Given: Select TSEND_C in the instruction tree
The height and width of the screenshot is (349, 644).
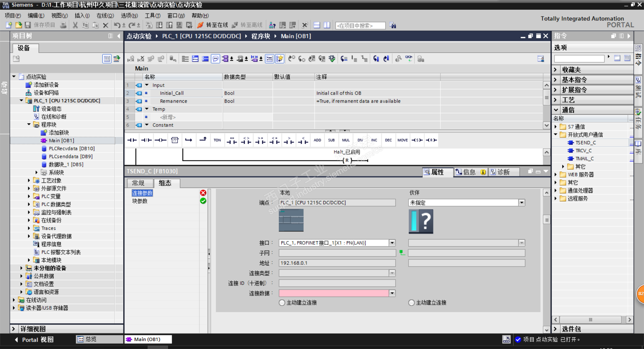Looking at the screenshot, I should click(x=585, y=143).
